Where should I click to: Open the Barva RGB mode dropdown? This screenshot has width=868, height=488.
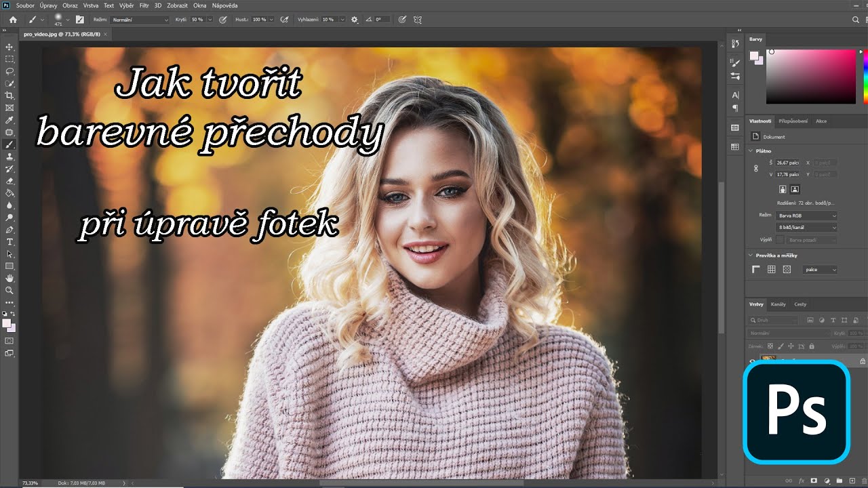click(x=806, y=216)
